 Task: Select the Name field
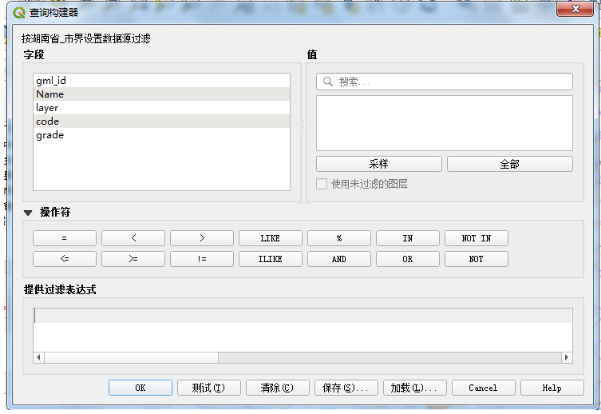coord(161,94)
